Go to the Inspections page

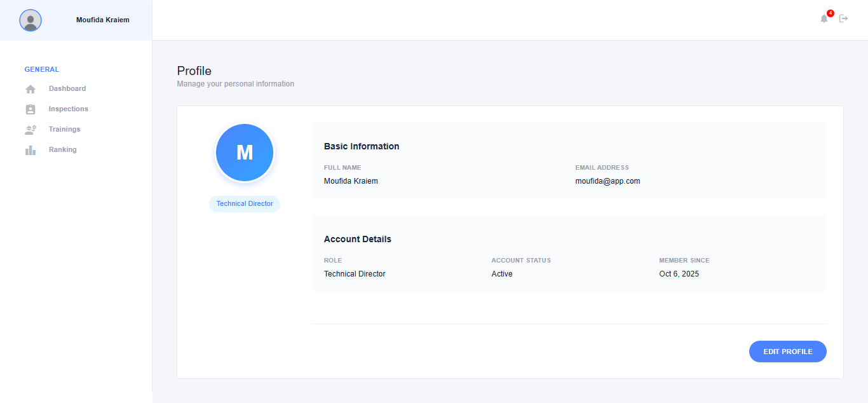point(69,109)
